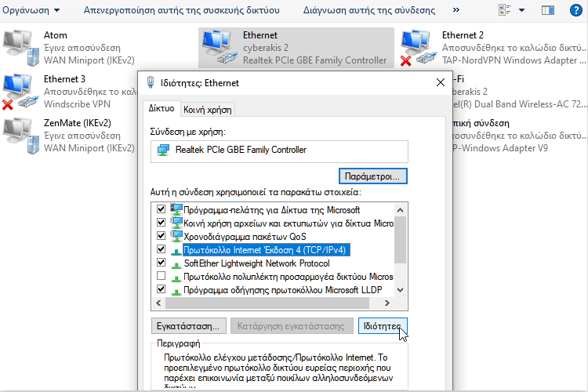
Task: Select the Πρωτόκολλο Internet Έκδοση 4 (TCP/IPv4) item
Action: (x=267, y=250)
